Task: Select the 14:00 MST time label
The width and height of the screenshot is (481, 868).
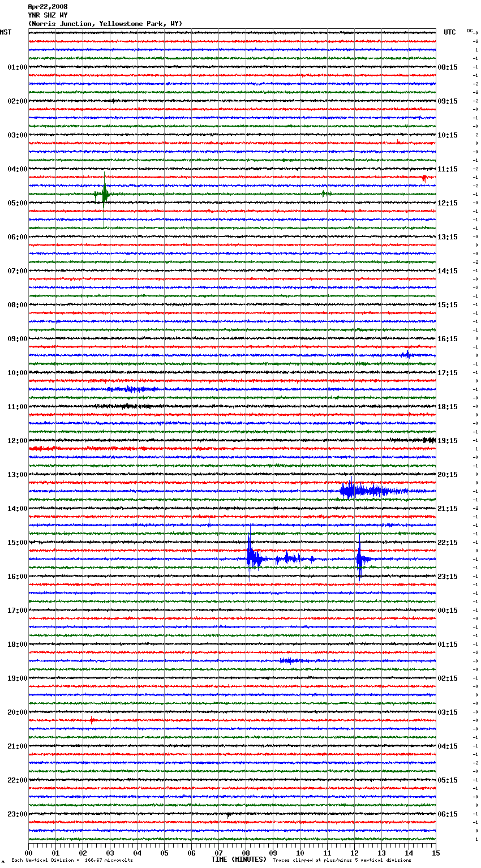Action: [x=17, y=509]
